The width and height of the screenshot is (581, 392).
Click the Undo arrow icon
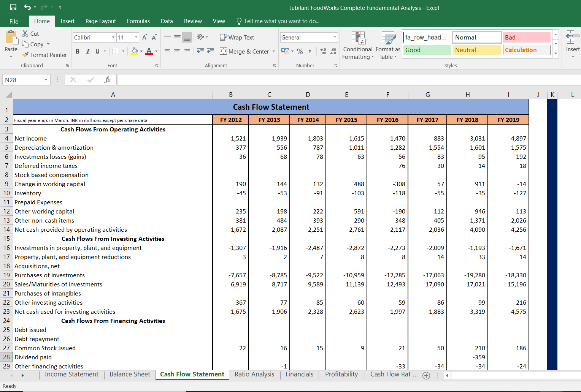click(x=27, y=7)
